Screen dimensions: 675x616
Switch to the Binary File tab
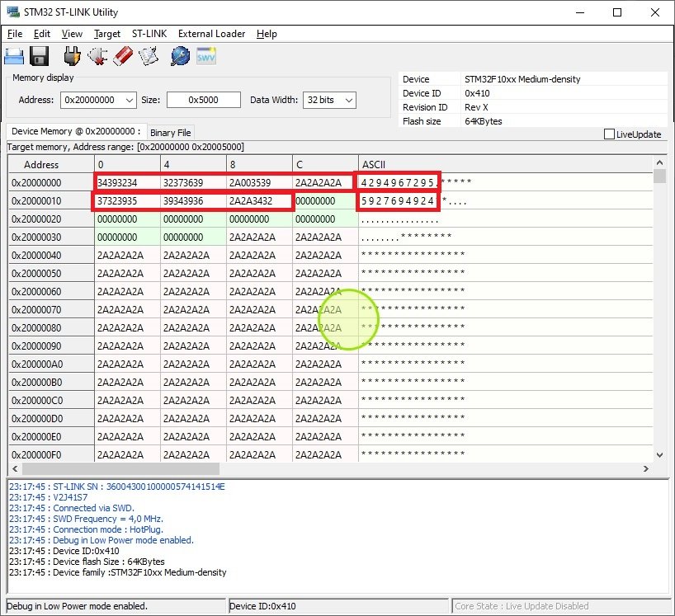(171, 133)
